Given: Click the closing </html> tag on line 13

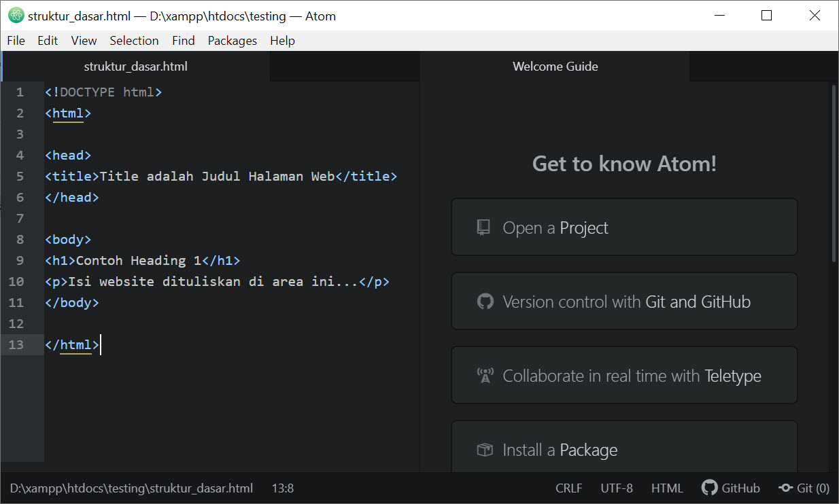Looking at the screenshot, I should click(72, 344).
